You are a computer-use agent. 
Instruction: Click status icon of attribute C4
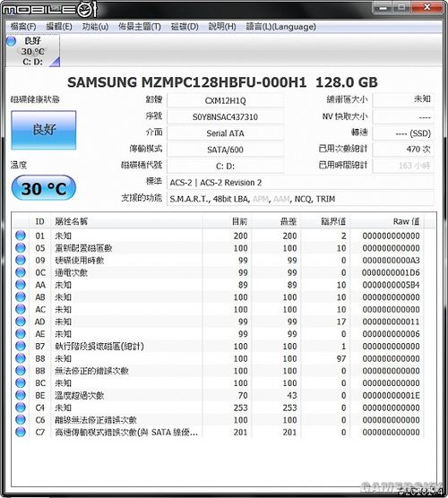(x=21, y=408)
